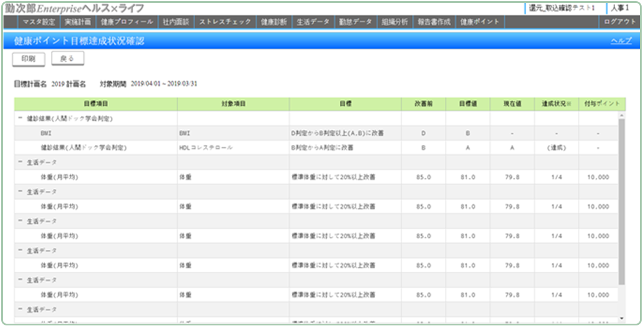
Task: Click the 'B判定からA判定に改善' goal text
Action: [x=323, y=148]
